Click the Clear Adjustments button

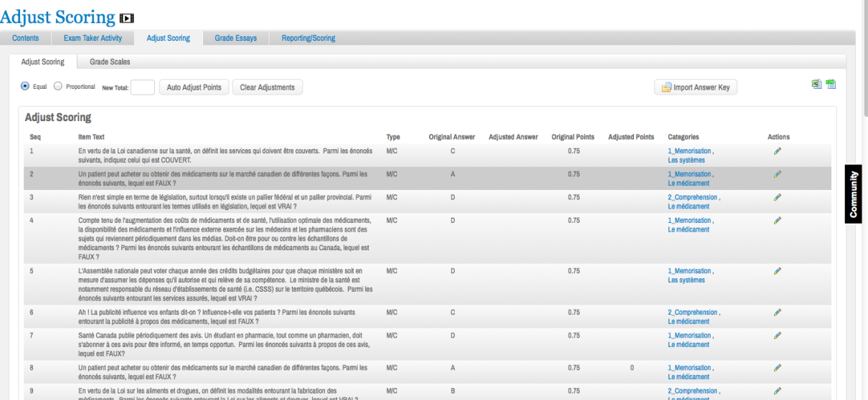point(268,87)
